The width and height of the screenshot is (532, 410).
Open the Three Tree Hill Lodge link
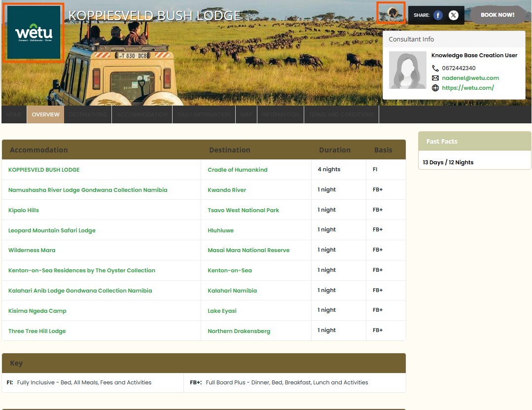pos(37,331)
